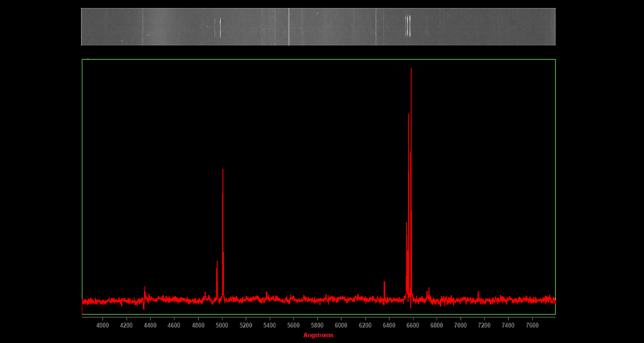This screenshot has width=644, height=343.
Task: Click the 5600 wavelength tick label
Action: coord(293,325)
